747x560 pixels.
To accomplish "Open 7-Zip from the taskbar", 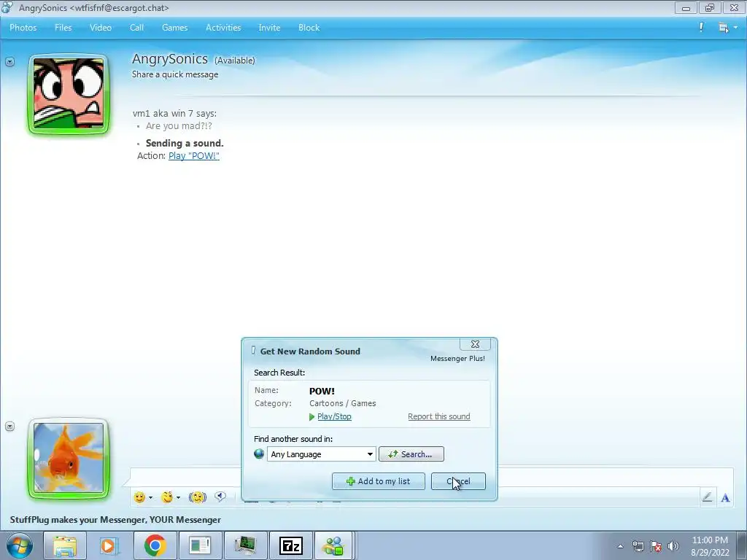I will [290, 545].
